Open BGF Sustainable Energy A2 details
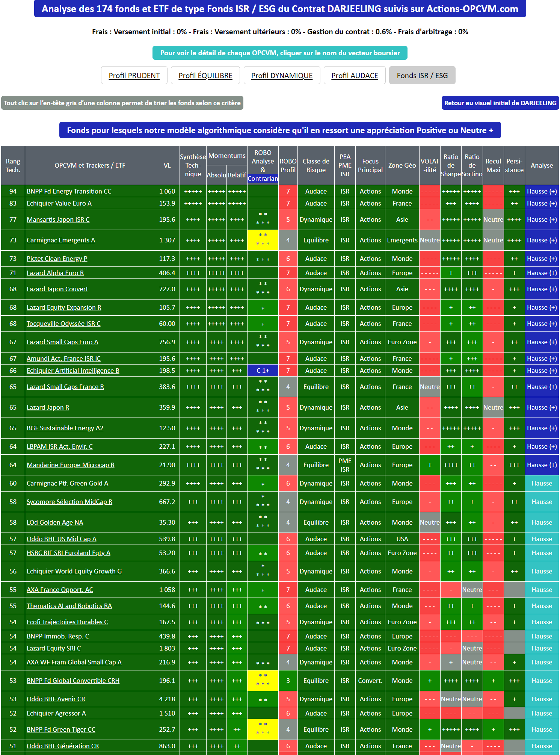This screenshot has height=755, width=560. click(65, 428)
